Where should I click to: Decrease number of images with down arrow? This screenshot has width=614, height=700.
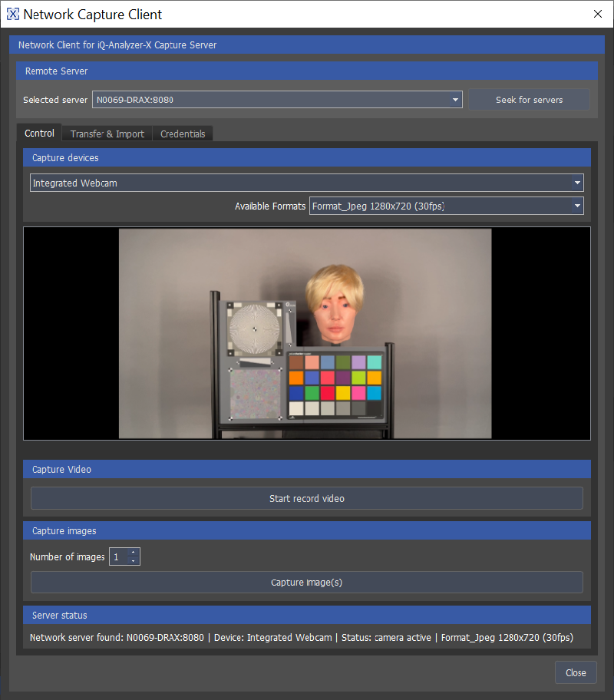coord(133,561)
